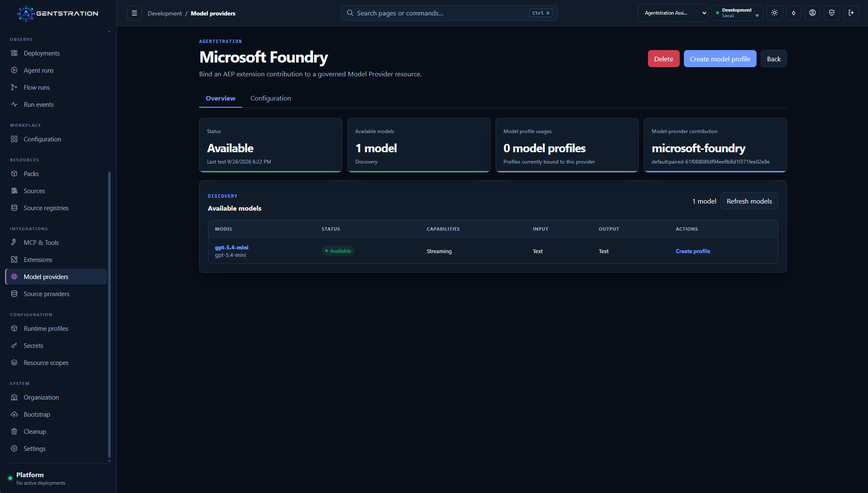Collapse sidebar section with top arrow
Viewport: 868px width, 493px height.
point(109,31)
